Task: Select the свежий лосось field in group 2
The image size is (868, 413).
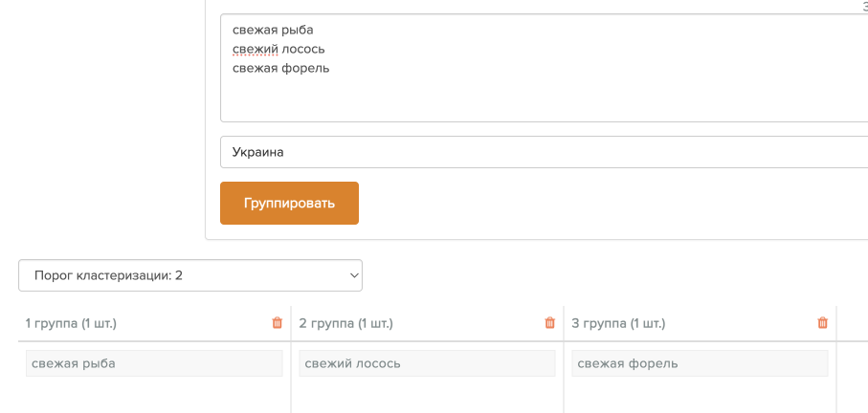Action: 428,363
